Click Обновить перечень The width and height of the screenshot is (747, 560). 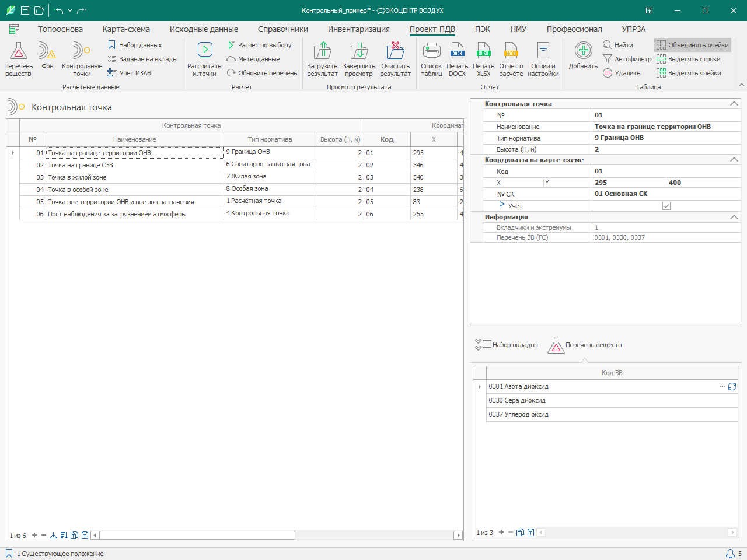[x=262, y=73]
